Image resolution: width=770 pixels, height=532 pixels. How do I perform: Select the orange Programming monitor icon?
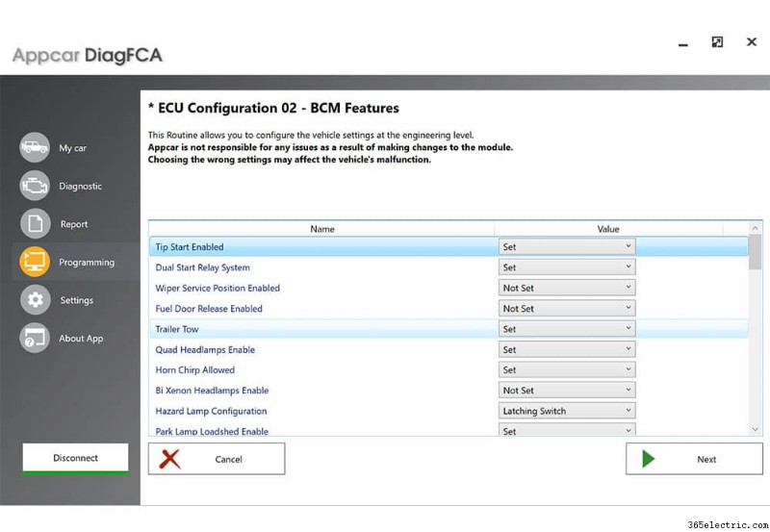click(35, 262)
